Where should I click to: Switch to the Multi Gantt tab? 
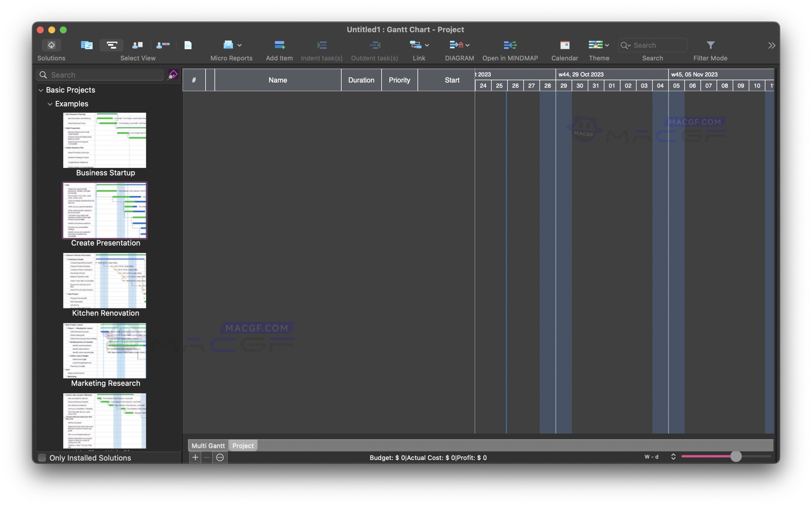pyautogui.click(x=208, y=445)
